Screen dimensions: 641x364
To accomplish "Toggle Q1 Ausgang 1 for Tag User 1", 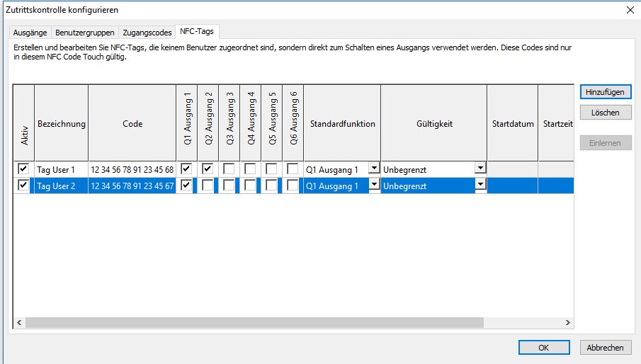I will click(186, 169).
